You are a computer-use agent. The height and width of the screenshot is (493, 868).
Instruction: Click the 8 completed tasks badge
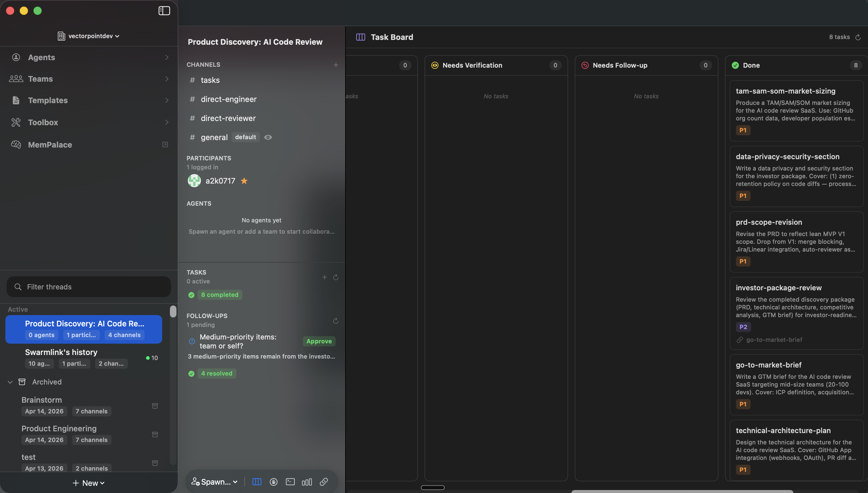click(220, 294)
